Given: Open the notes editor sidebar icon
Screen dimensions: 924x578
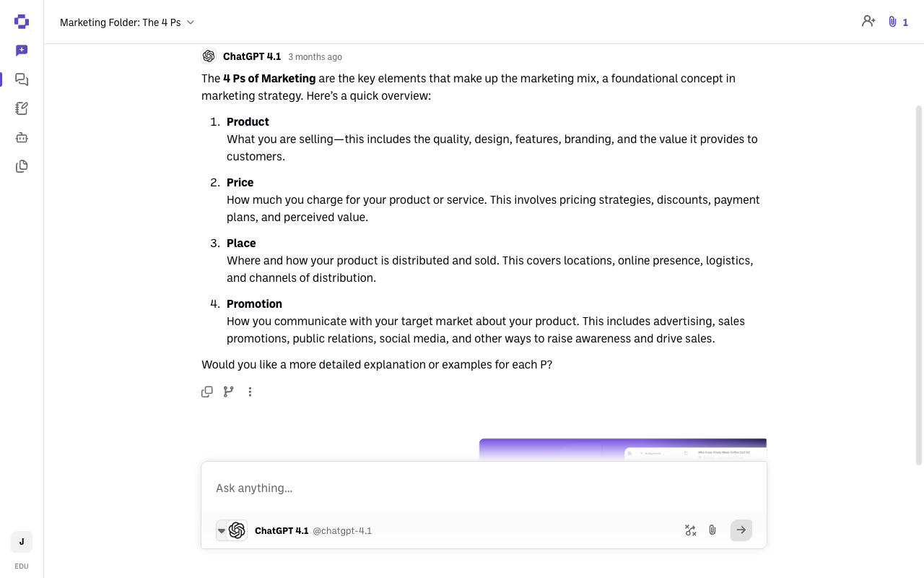Looking at the screenshot, I should pyautogui.click(x=22, y=108).
